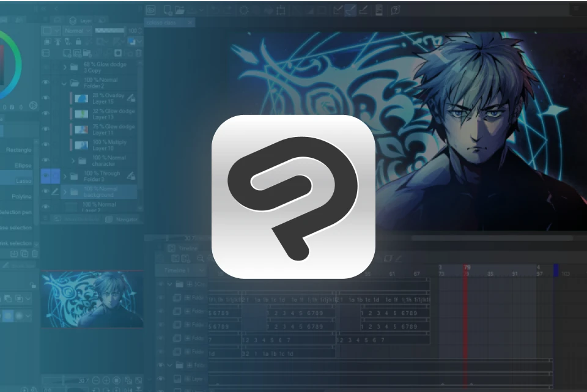
Task: Toggle visibility of the top timeline folder track
Action: [161, 284]
